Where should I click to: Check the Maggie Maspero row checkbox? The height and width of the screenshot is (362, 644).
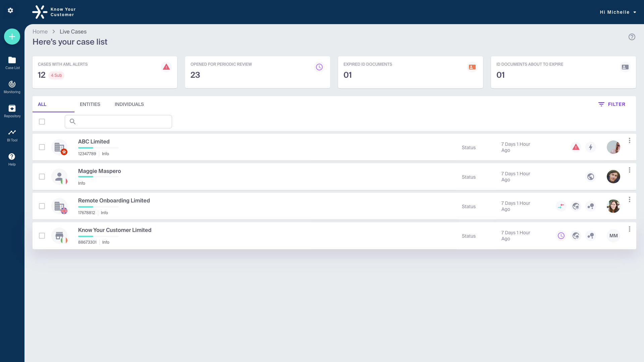click(x=42, y=177)
